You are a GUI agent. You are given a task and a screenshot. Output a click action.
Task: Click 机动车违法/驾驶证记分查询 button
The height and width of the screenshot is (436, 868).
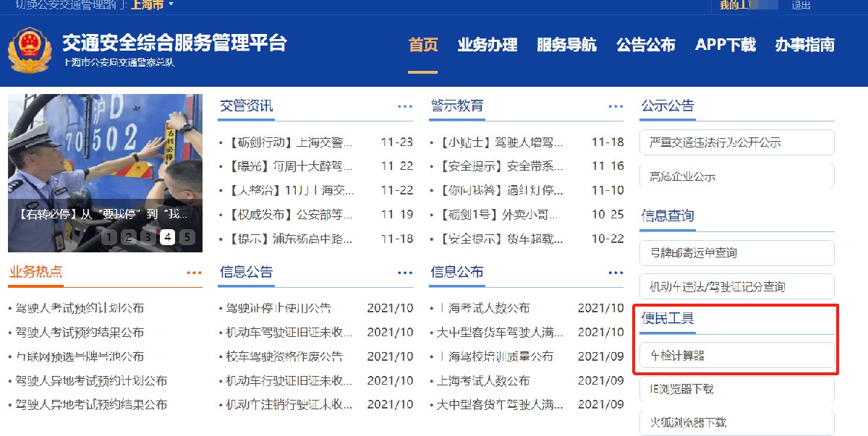tap(737, 287)
